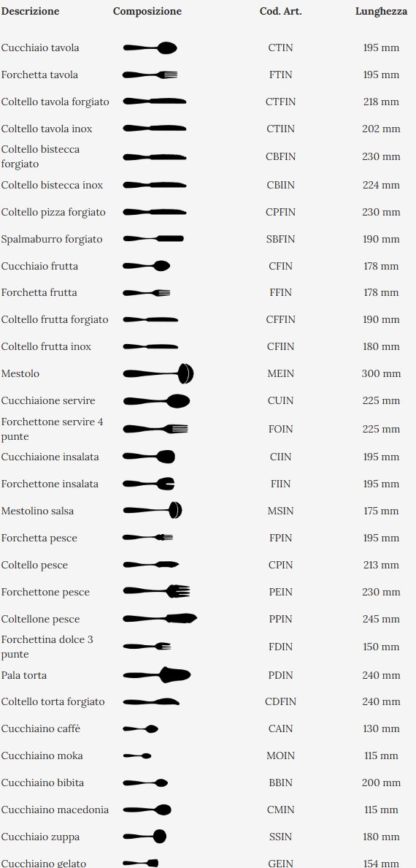
Task: Click the Pala torta cake server silhouette
Action: click(x=157, y=675)
